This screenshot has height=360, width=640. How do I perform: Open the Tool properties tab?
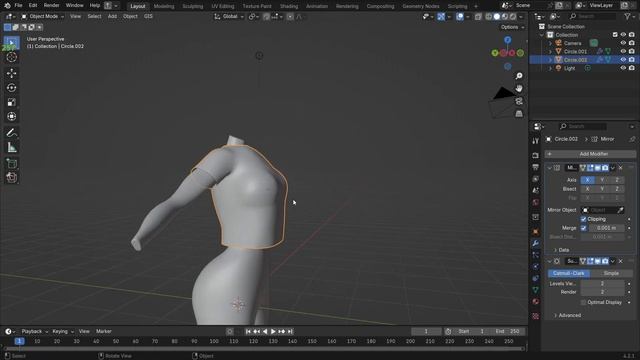(x=536, y=141)
